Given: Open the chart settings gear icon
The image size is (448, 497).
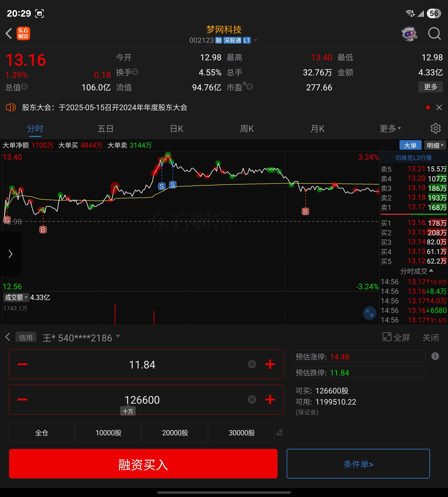Looking at the screenshot, I should pos(435,128).
